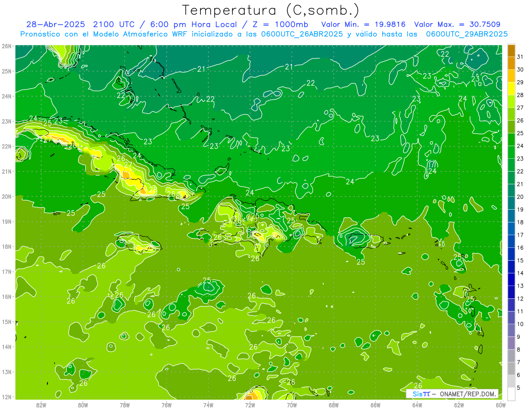Click the '12N' latitude axis label
The width and height of the screenshot is (532, 411).
7,397
